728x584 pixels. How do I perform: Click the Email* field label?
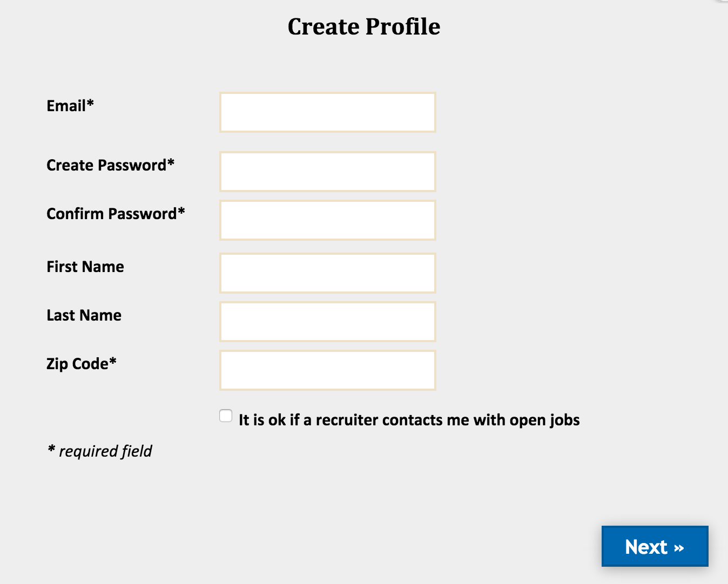tap(70, 106)
